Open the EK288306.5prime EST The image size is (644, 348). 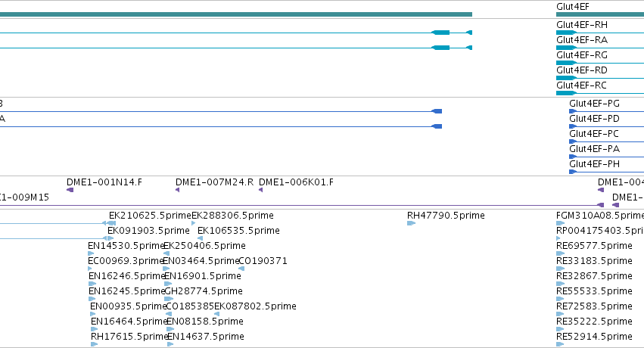(232, 216)
